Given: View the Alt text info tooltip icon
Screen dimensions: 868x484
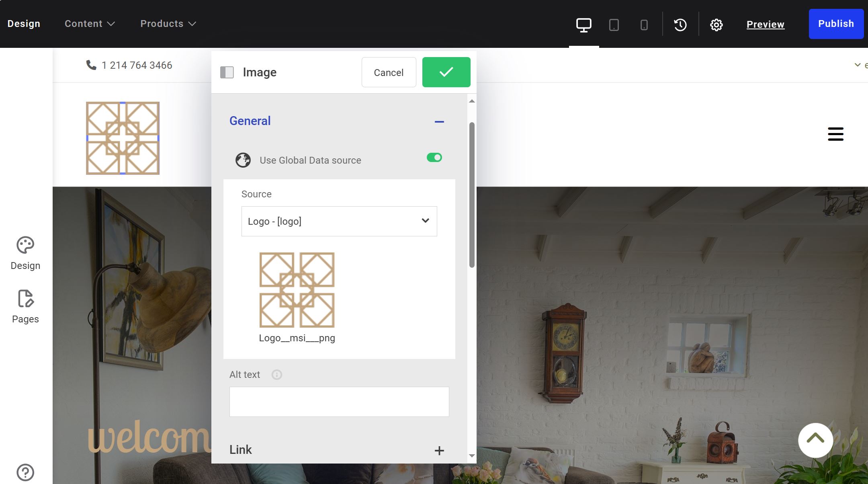Looking at the screenshot, I should (276, 375).
